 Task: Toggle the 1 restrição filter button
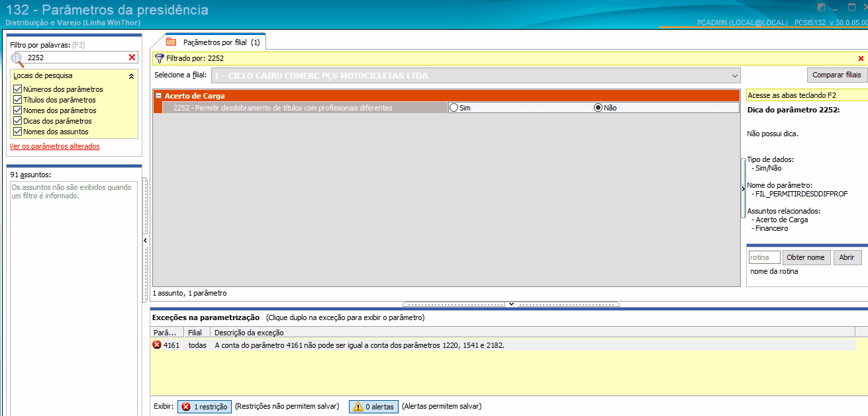click(x=204, y=407)
